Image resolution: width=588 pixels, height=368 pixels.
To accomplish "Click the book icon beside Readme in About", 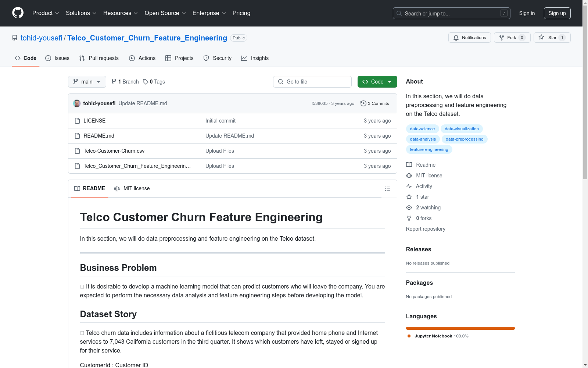I will coord(409,165).
